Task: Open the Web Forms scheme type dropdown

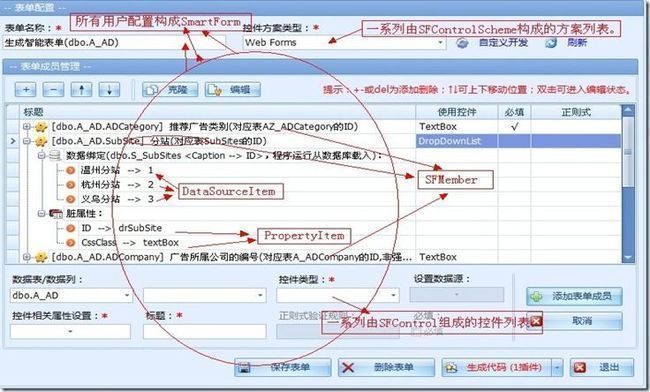Action: click(x=344, y=42)
